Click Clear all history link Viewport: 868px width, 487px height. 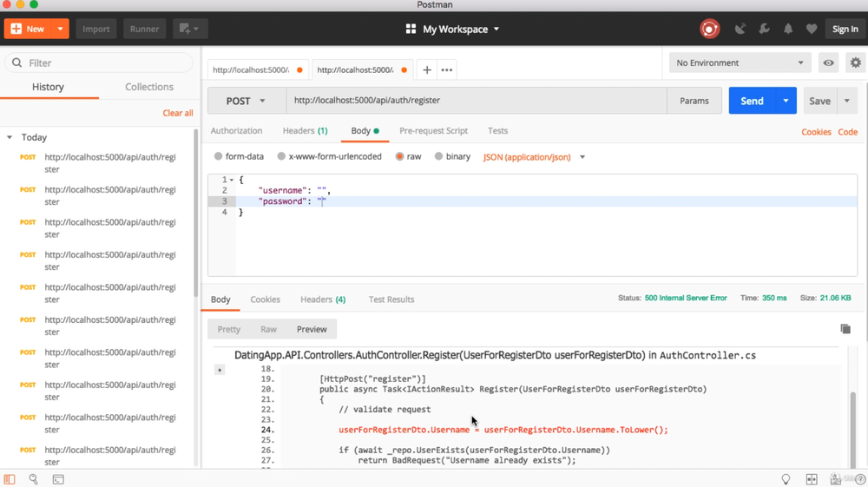[x=178, y=113]
